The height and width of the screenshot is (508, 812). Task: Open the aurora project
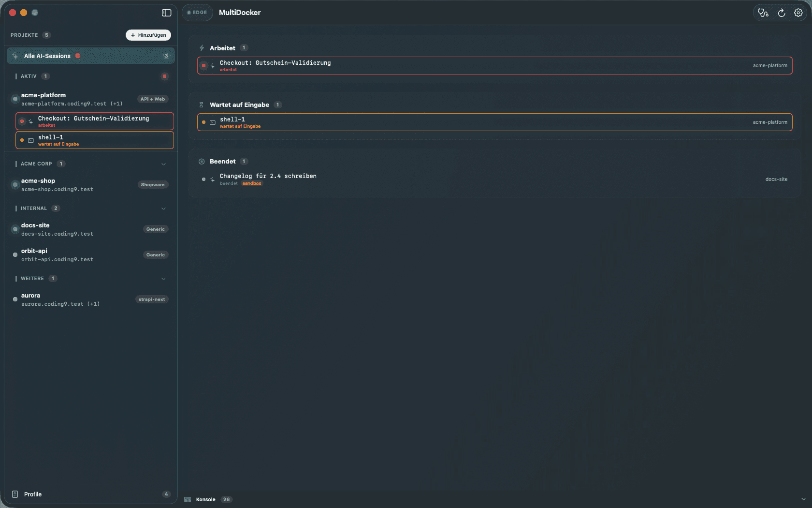[x=91, y=299]
